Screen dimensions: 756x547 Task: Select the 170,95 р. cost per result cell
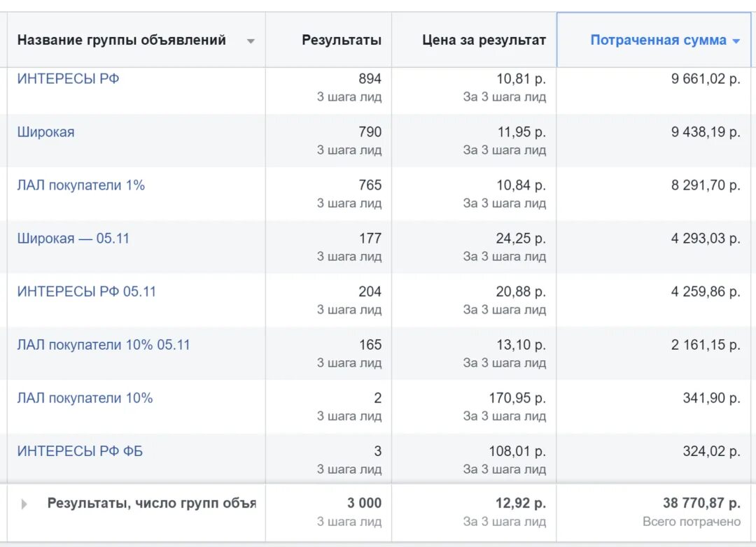pyautogui.click(x=517, y=398)
